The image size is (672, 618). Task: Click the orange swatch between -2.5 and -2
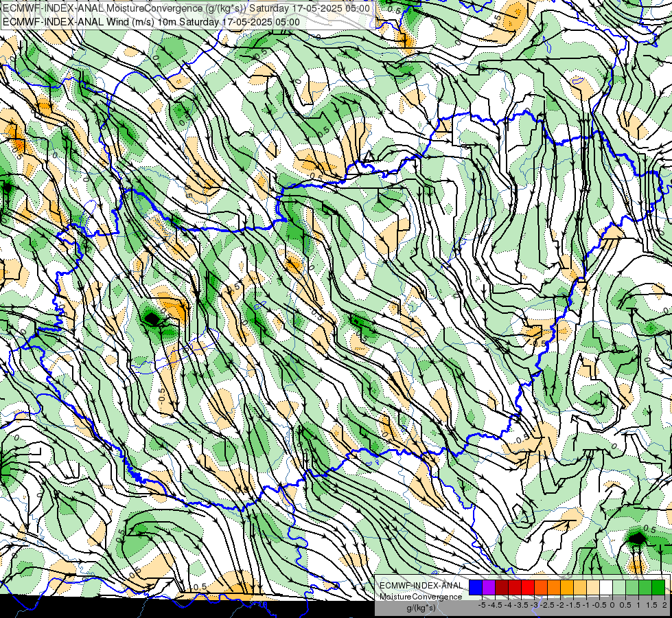[x=554, y=587]
